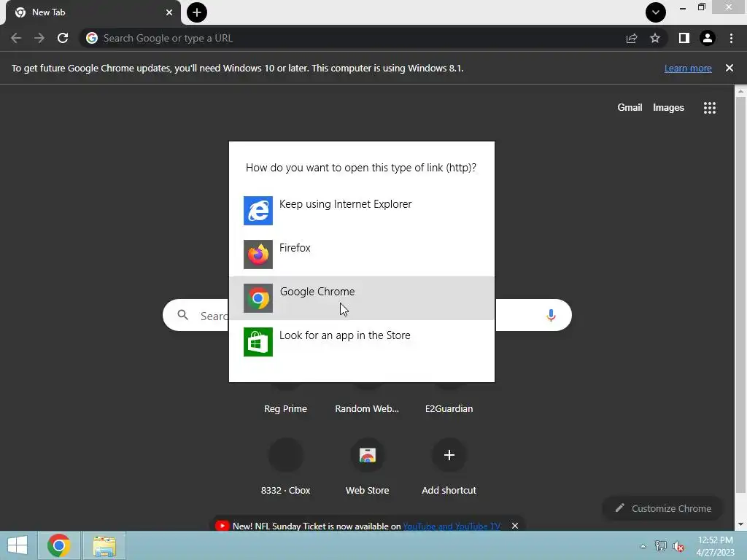
Task: Click the Internet Explorer icon
Action: coord(258,211)
